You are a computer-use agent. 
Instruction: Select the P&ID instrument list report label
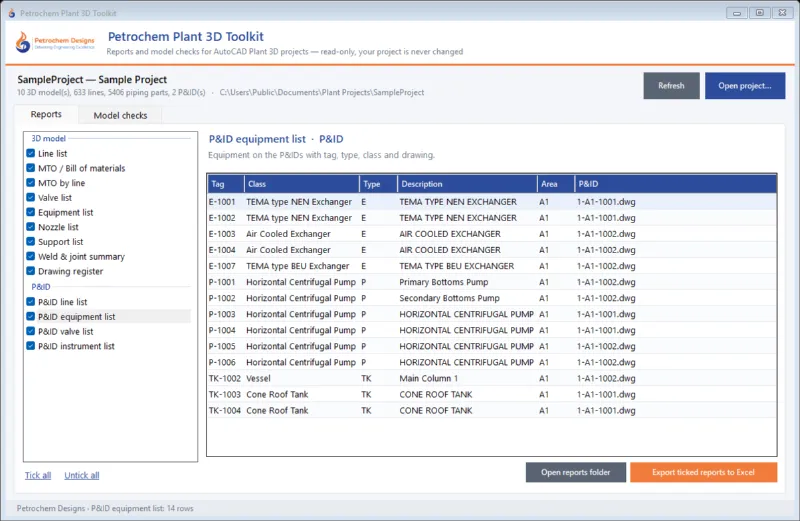(77, 346)
